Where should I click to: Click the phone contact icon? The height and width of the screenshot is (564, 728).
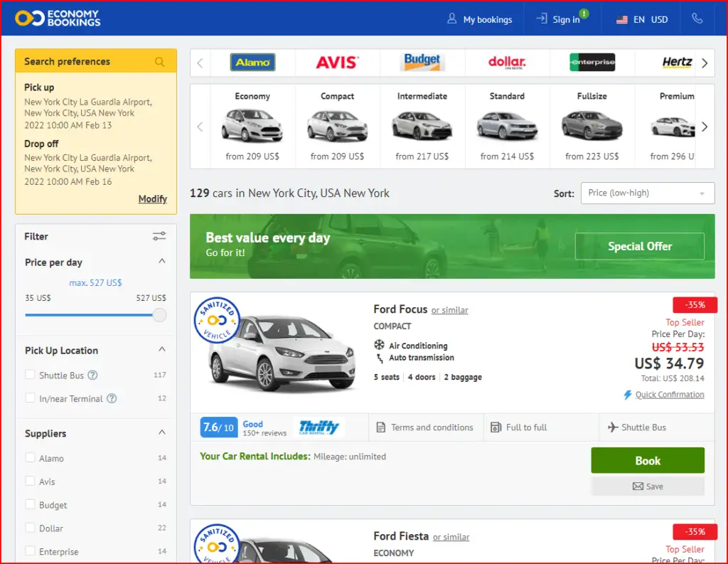pos(697,18)
